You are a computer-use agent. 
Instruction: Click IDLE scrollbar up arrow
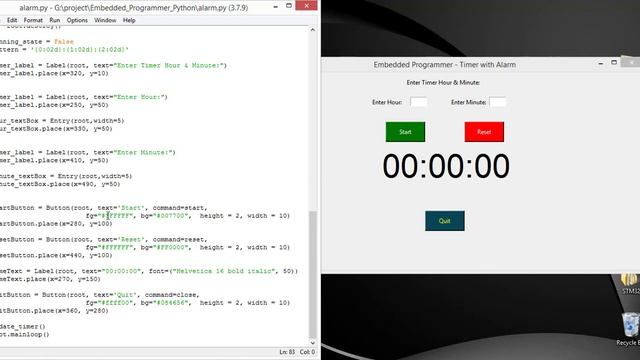pos(313,30)
